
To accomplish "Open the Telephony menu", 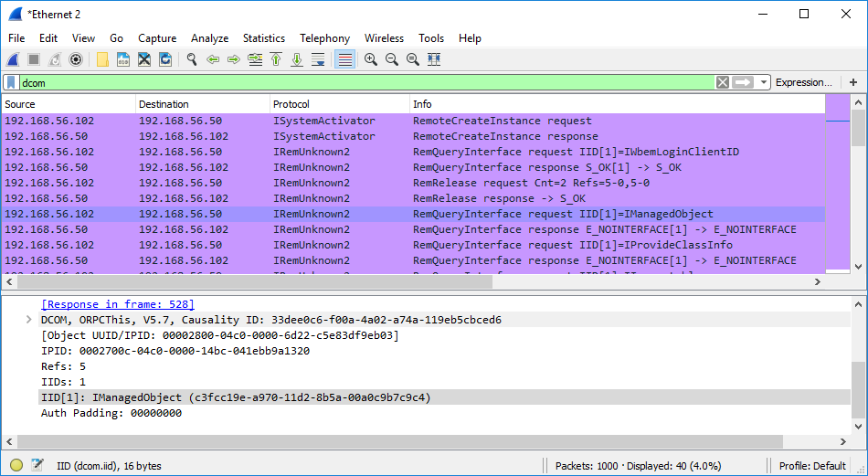I will (324, 38).
